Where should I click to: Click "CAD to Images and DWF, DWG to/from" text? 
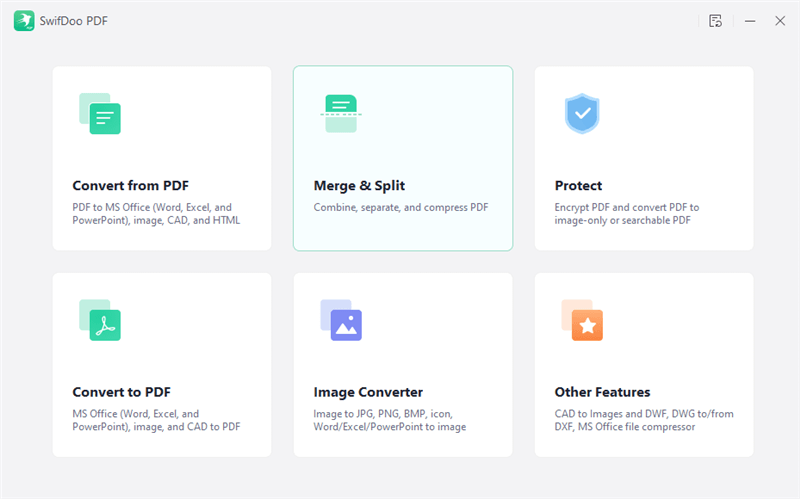coord(644,414)
